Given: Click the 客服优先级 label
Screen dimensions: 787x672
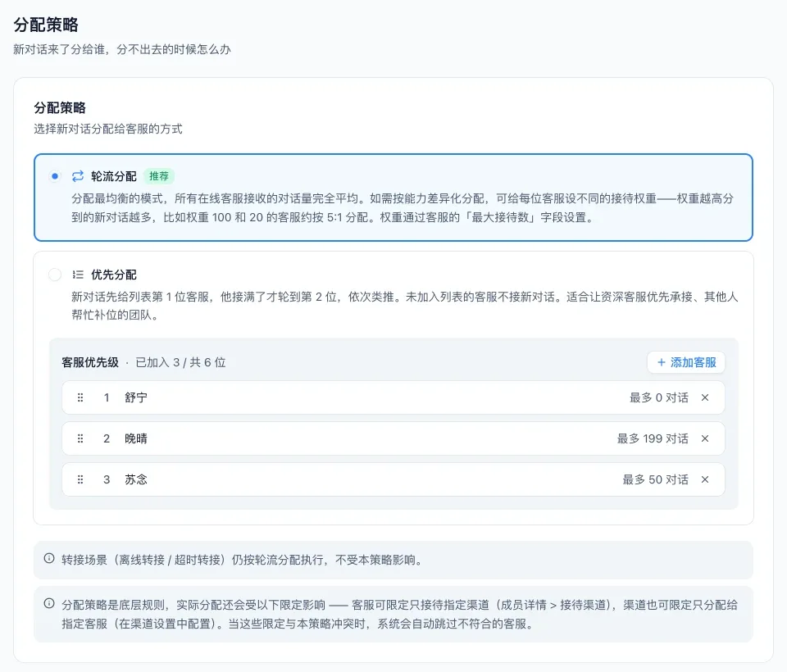Looking at the screenshot, I should point(90,362).
